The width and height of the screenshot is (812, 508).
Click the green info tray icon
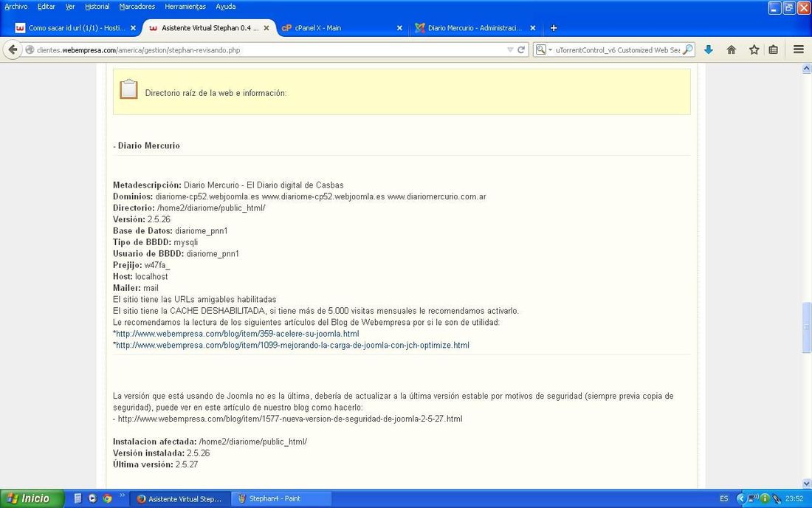click(x=765, y=498)
